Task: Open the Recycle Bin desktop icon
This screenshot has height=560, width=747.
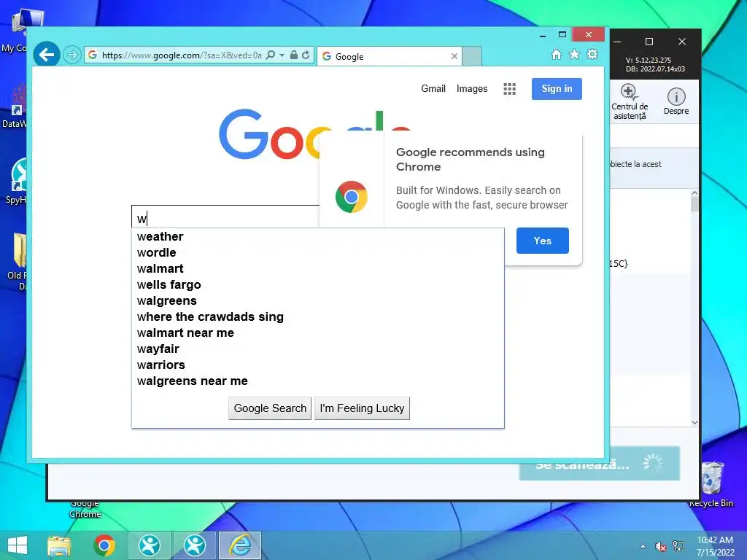Action: coord(712,485)
